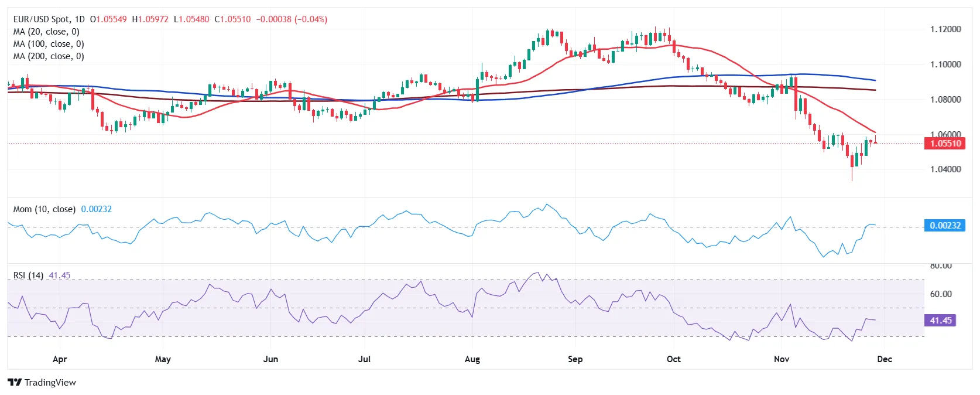Click the 60.00 RSI scale label
Screen dimensions: 980x395
tap(941, 294)
